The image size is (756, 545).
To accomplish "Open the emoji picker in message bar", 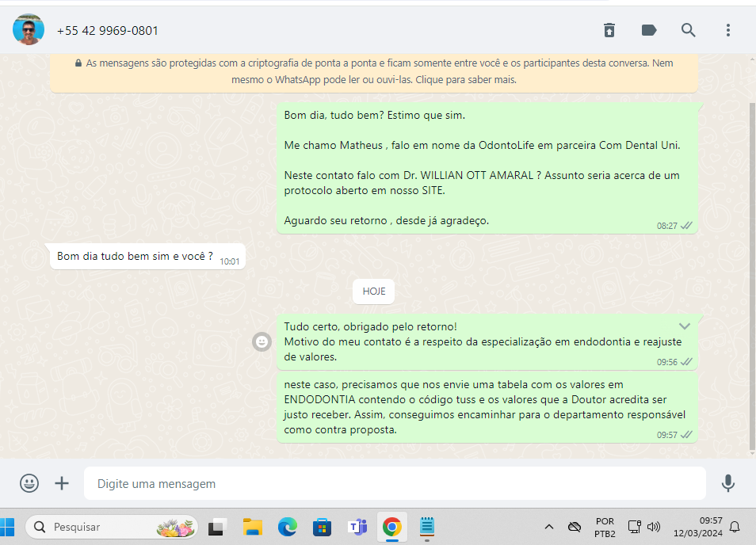I will 29,483.
